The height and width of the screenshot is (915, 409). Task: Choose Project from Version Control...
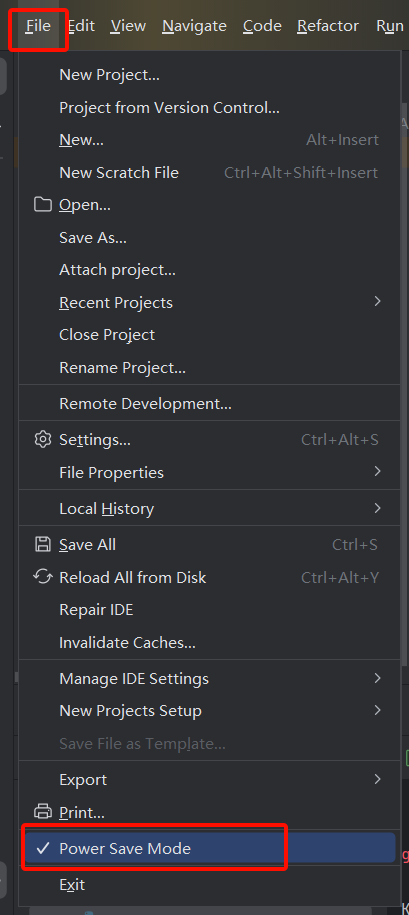pos(169,107)
